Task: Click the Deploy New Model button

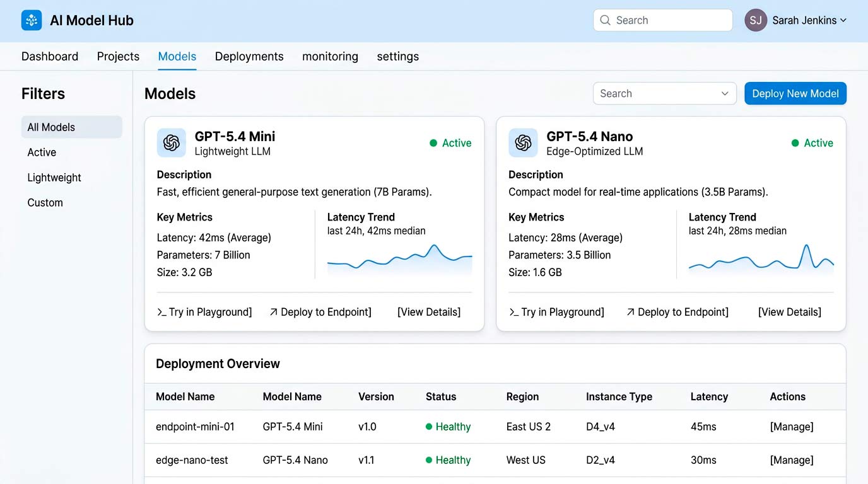Action: pyautogui.click(x=795, y=93)
